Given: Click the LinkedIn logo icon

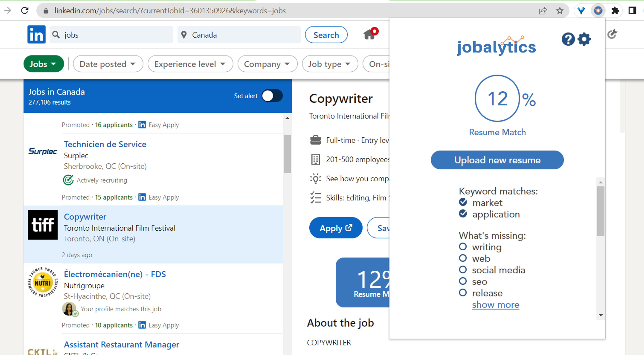Looking at the screenshot, I should (37, 35).
